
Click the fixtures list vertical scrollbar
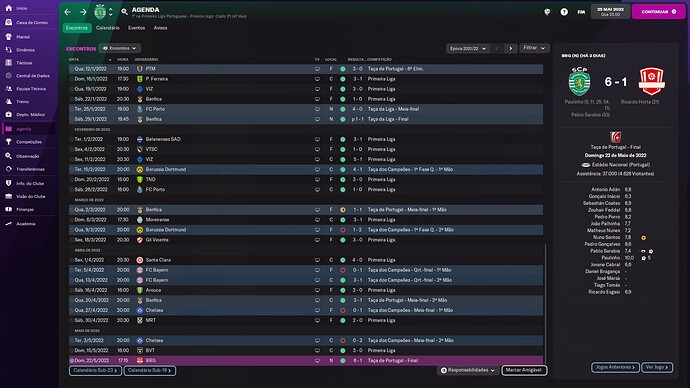(x=545, y=304)
